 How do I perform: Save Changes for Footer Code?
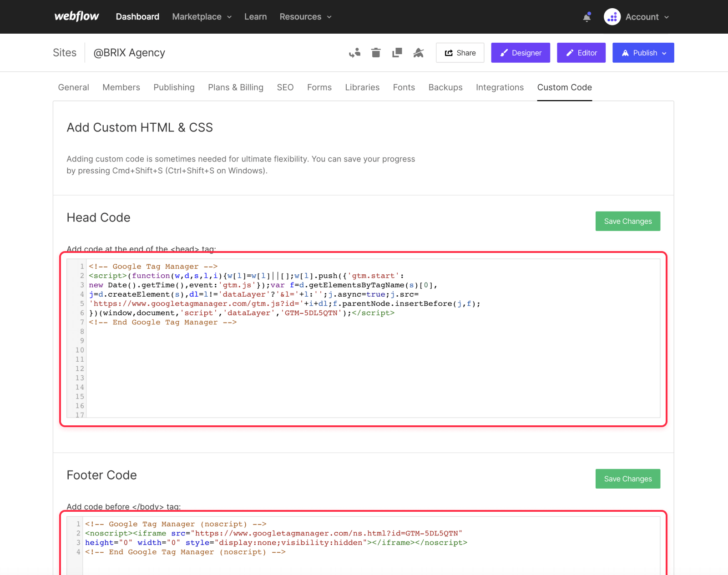[x=628, y=479]
